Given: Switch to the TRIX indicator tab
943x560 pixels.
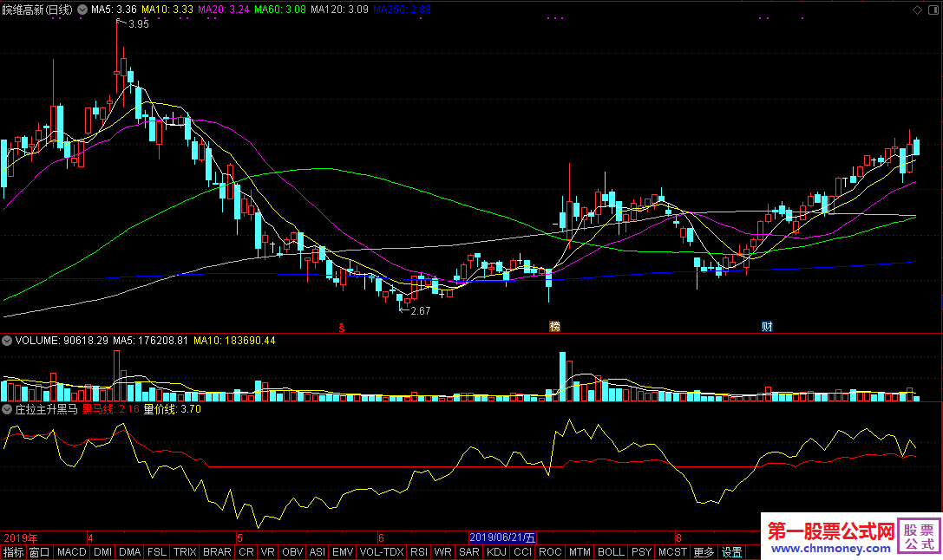Looking at the screenshot, I should pos(185,552).
